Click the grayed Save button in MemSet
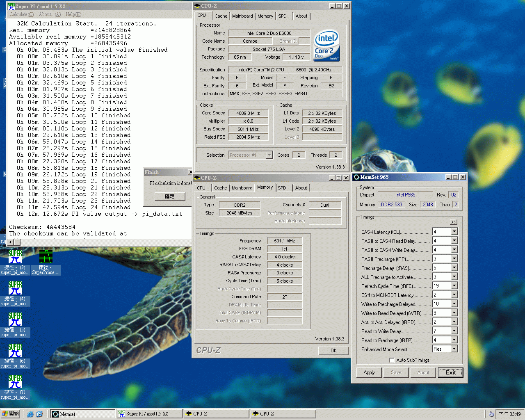Screen dimensions: 525x420 pos(396,372)
